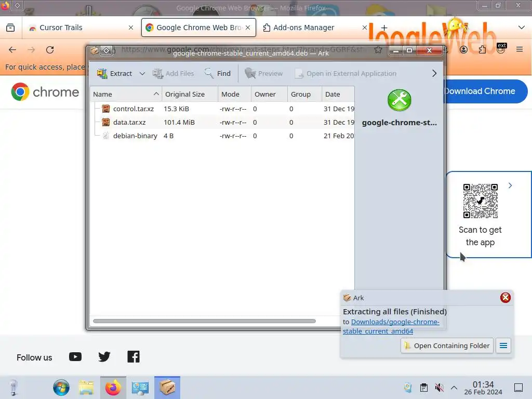532x399 pixels.
Task: Switch to Ark in the taskbar
Action: tap(167, 388)
